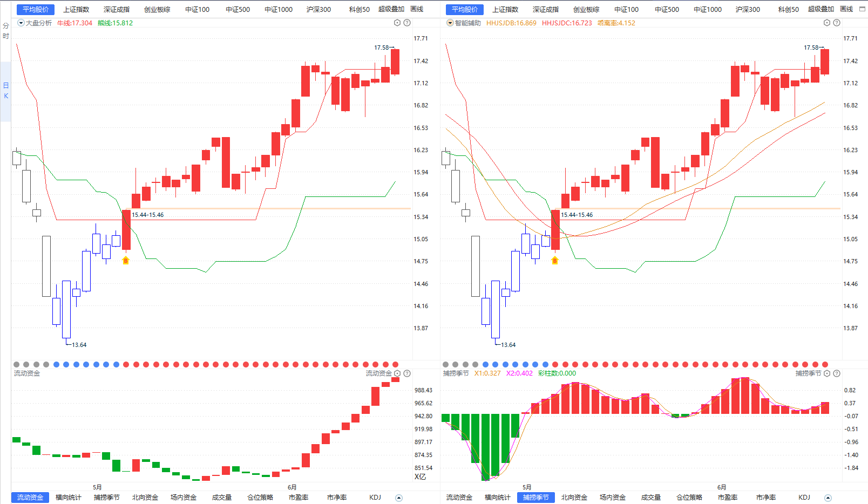Select KDJ indicator in left bottom tabs
Screen dimensions: 868x504
click(375, 498)
